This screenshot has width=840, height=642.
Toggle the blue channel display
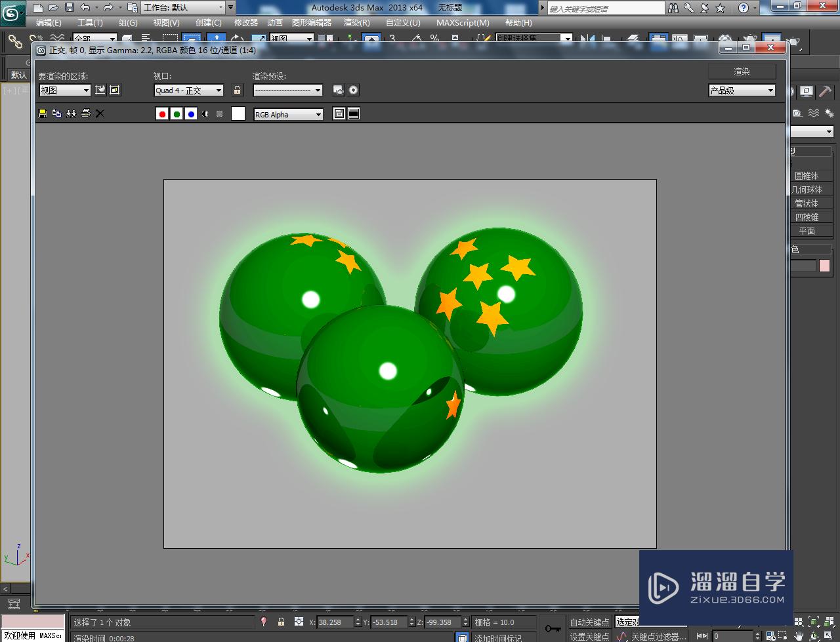tap(191, 113)
